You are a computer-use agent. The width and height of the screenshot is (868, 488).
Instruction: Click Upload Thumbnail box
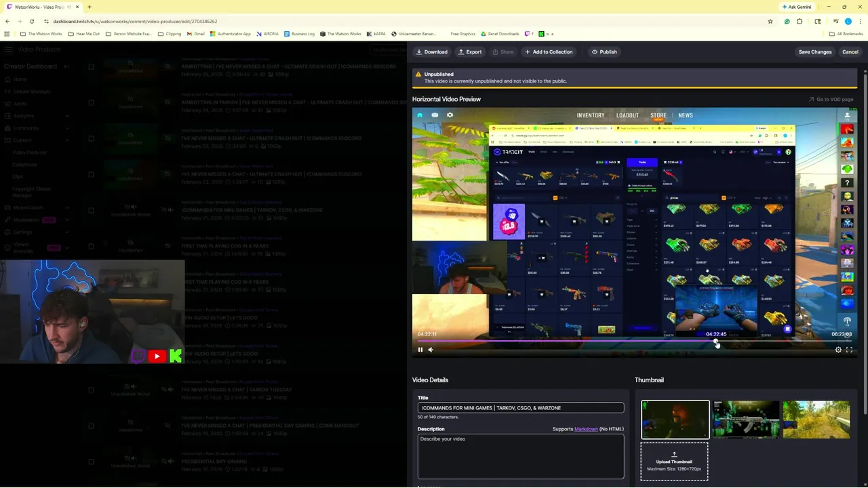(x=675, y=462)
